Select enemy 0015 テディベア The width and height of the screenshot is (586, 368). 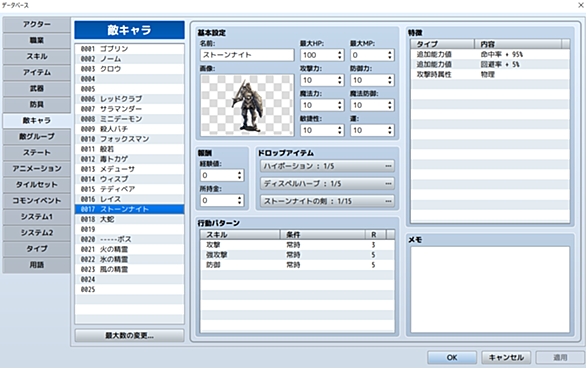[129, 189]
